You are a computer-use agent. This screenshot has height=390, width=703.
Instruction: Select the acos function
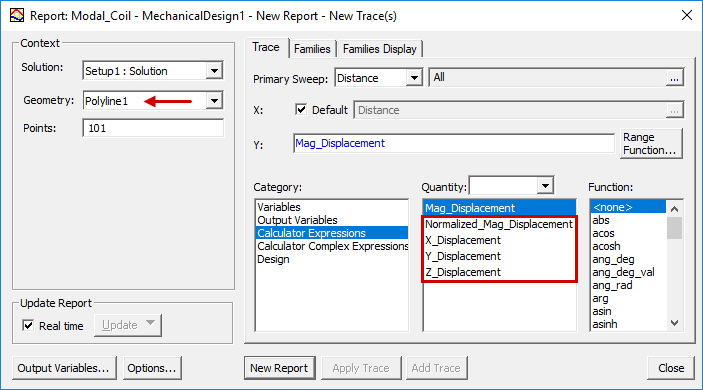coord(603,233)
